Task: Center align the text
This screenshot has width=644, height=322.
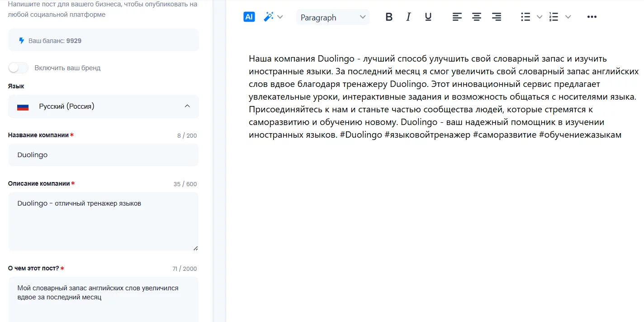Action: pos(477,17)
